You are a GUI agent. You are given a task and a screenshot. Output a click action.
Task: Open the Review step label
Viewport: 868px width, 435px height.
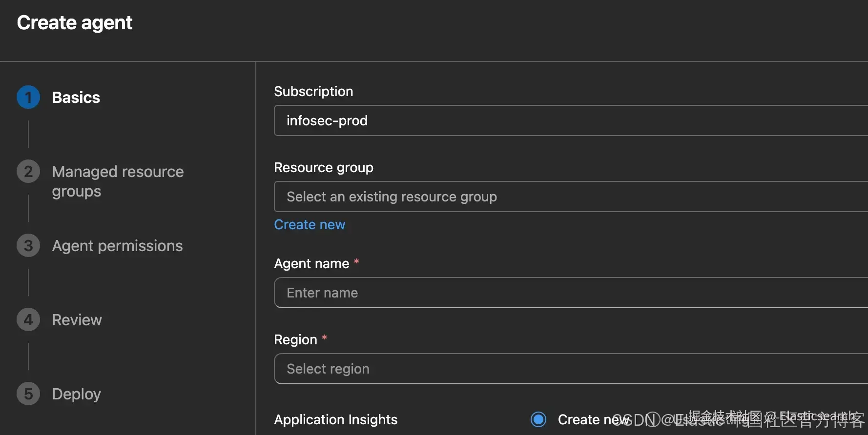tap(77, 320)
